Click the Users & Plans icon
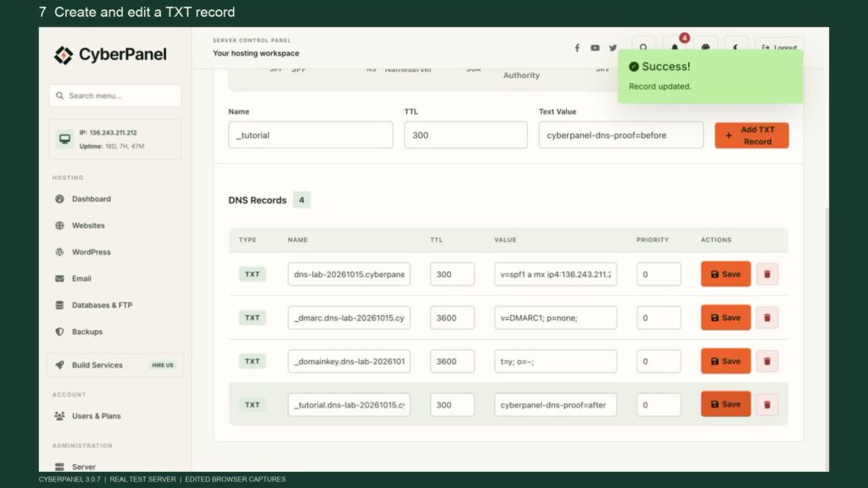This screenshot has height=488, width=868. pos(60,415)
